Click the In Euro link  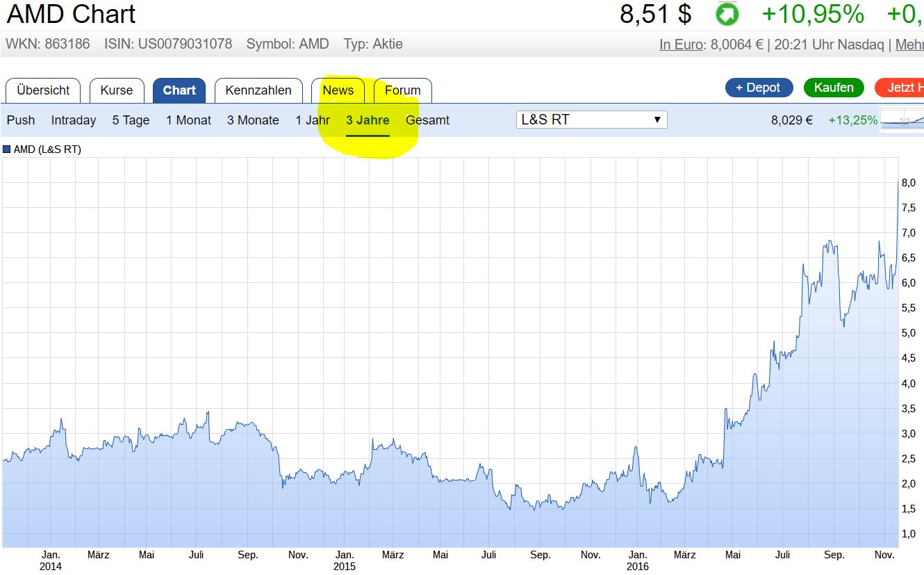(x=681, y=44)
